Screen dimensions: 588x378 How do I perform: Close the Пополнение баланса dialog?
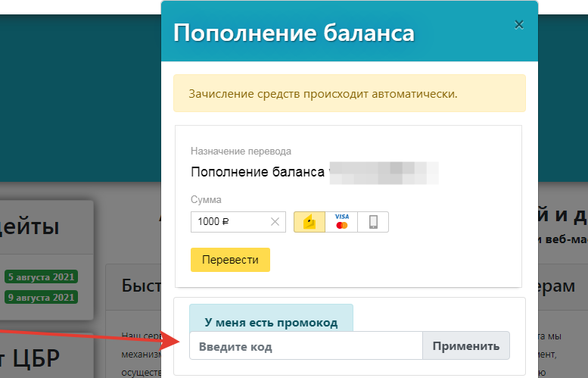point(519,24)
